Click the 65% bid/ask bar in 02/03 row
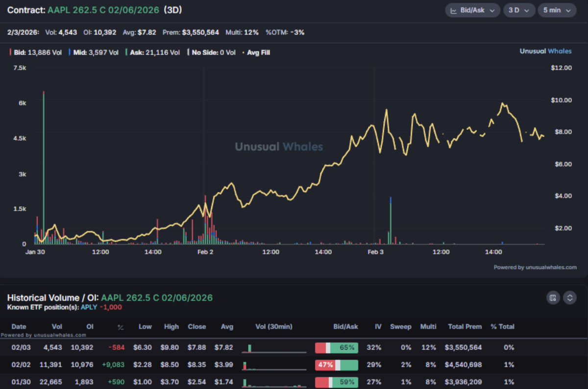 (337, 347)
